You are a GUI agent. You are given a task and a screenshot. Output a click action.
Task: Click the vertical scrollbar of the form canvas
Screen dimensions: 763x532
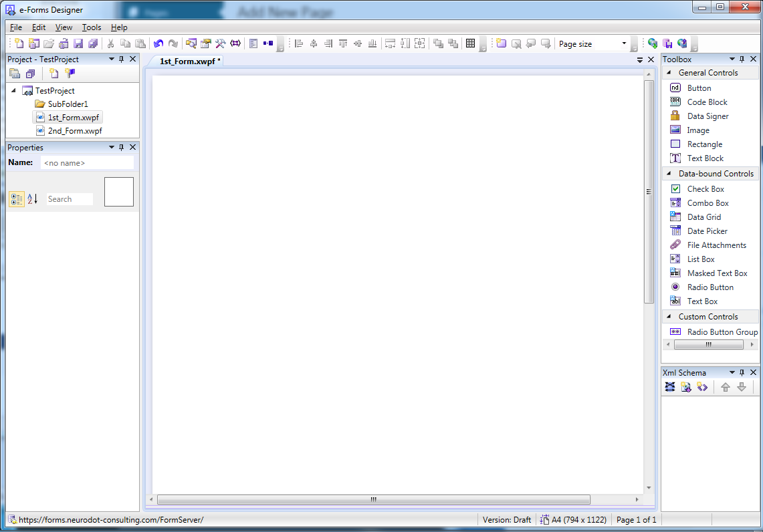(x=649, y=192)
